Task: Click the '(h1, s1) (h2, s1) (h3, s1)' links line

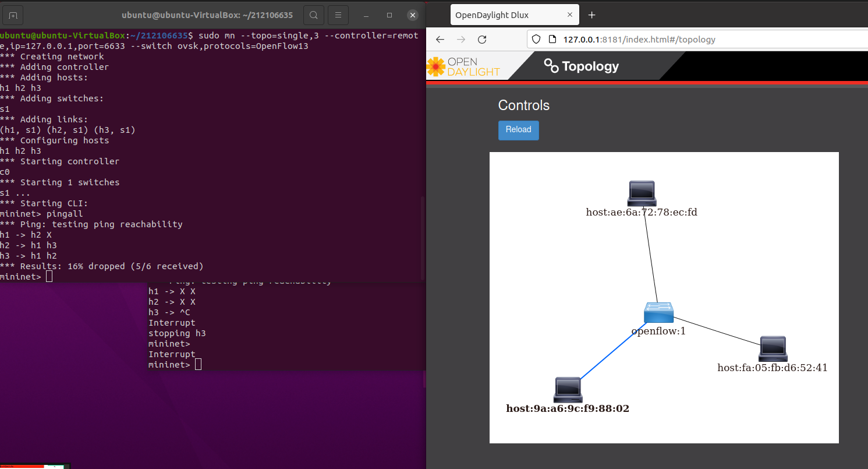Action: pos(68,130)
